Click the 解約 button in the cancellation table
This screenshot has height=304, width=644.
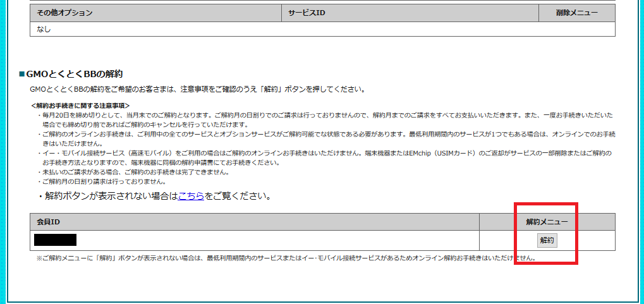click(547, 241)
